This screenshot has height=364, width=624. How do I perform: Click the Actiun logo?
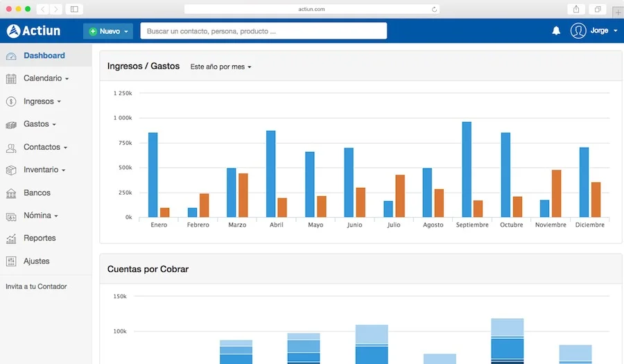33,31
